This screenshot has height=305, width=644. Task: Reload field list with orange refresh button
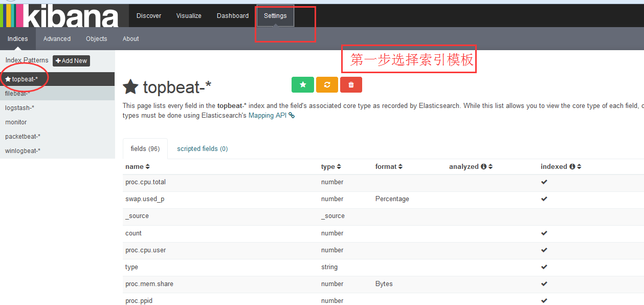click(x=327, y=85)
